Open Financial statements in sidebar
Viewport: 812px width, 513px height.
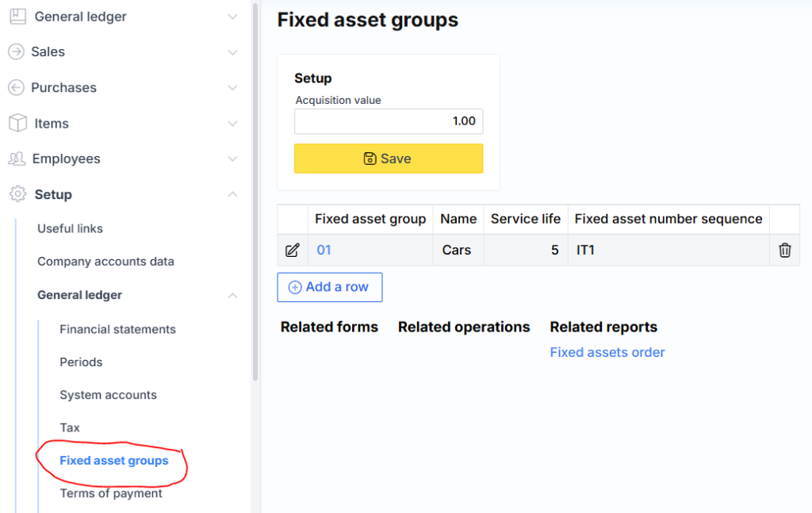pyautogui.click(x=117, y=329)
